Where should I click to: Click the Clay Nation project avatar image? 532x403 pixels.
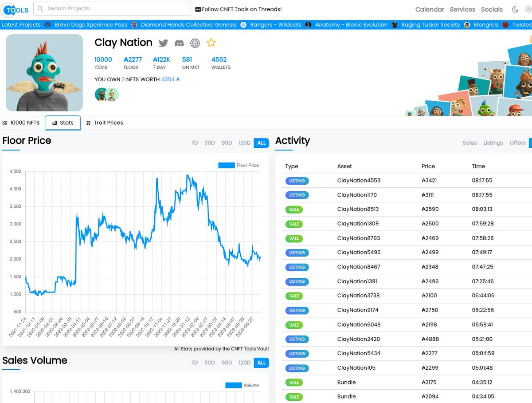click(x=44, y=73)
